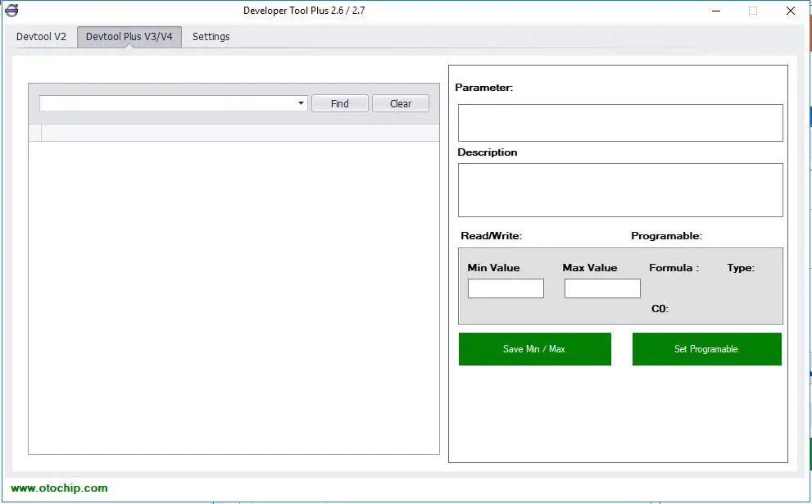Click the green Save Min / Max button
Image resolution: width=812 pixels, height=504 pixels.
[x=535, y=349]
